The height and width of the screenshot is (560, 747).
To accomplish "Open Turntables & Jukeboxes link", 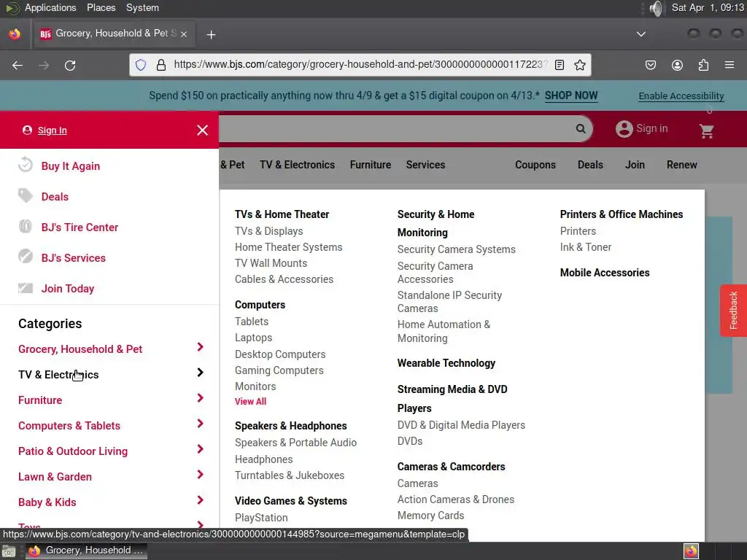I will click(289, 475).
